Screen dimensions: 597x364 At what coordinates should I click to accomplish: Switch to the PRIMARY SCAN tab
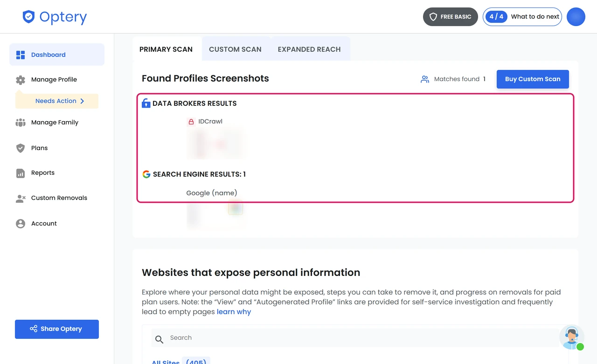(166, 49)
